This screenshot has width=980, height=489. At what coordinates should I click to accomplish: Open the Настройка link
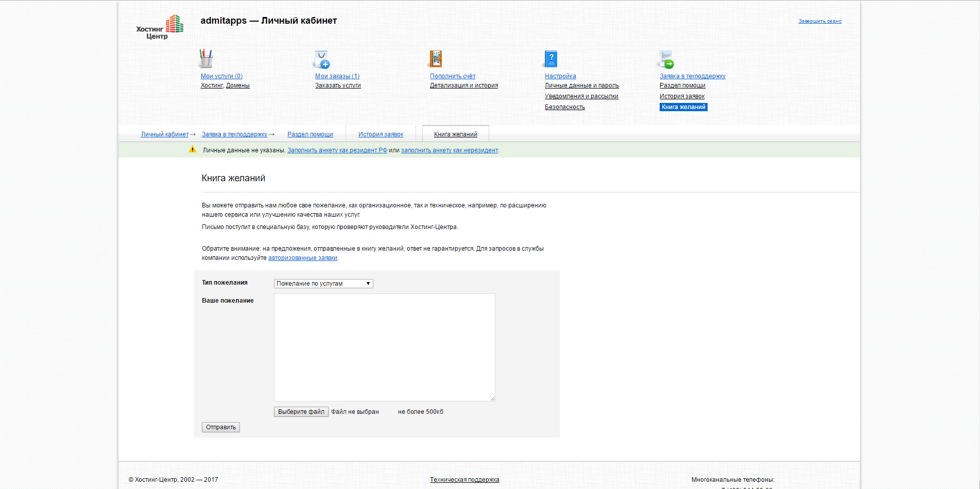[x=560, y=76]
